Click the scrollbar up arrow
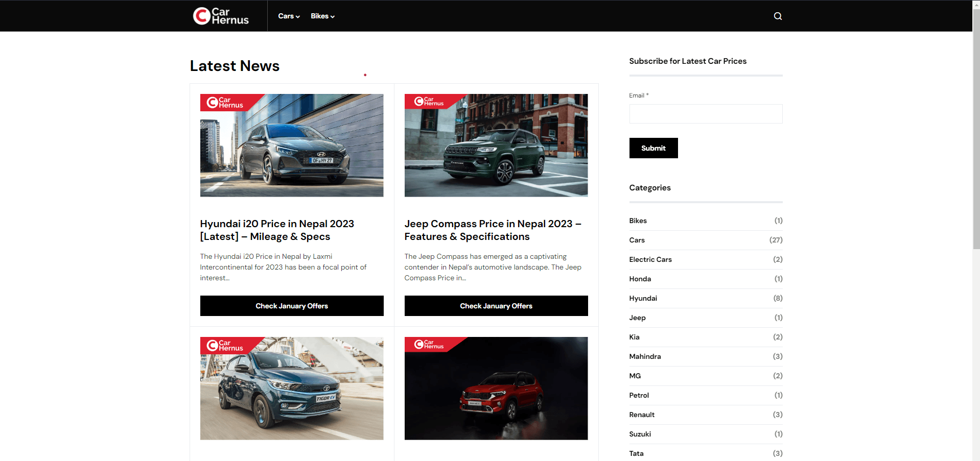The width and height of the screenshot is (980, 461). tap(976, 4)
